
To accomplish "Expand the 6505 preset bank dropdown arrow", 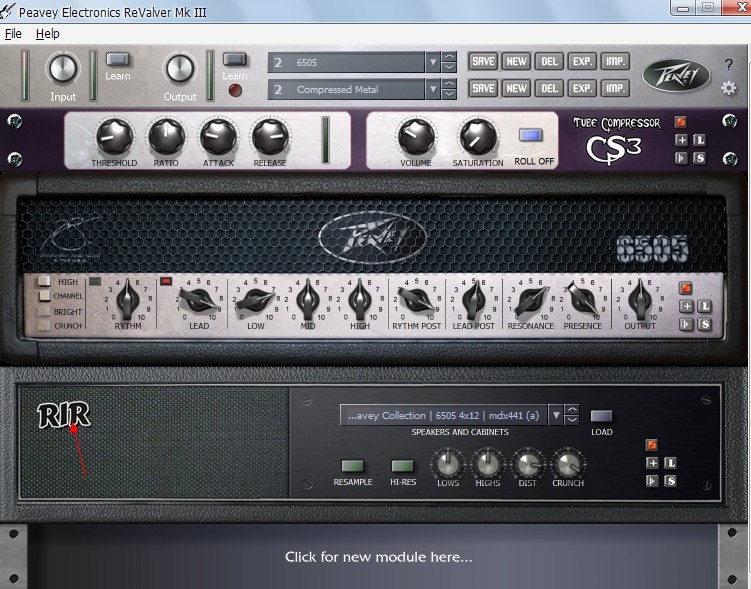I will (x=433, y=62).
